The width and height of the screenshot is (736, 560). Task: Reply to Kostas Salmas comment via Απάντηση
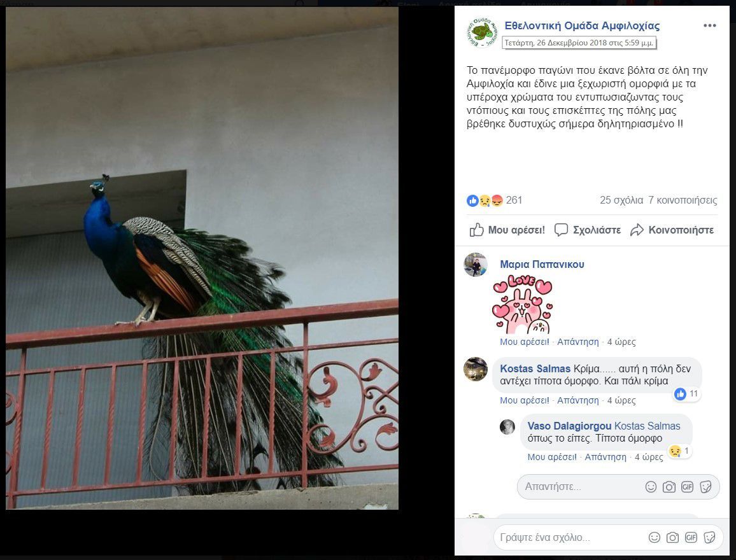click(578, 400)
